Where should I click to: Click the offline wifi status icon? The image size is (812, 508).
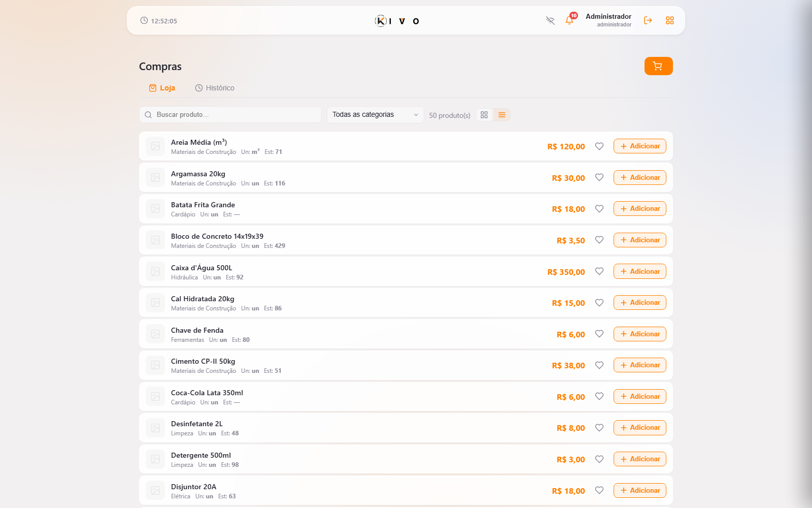click(x=550, y=20)
